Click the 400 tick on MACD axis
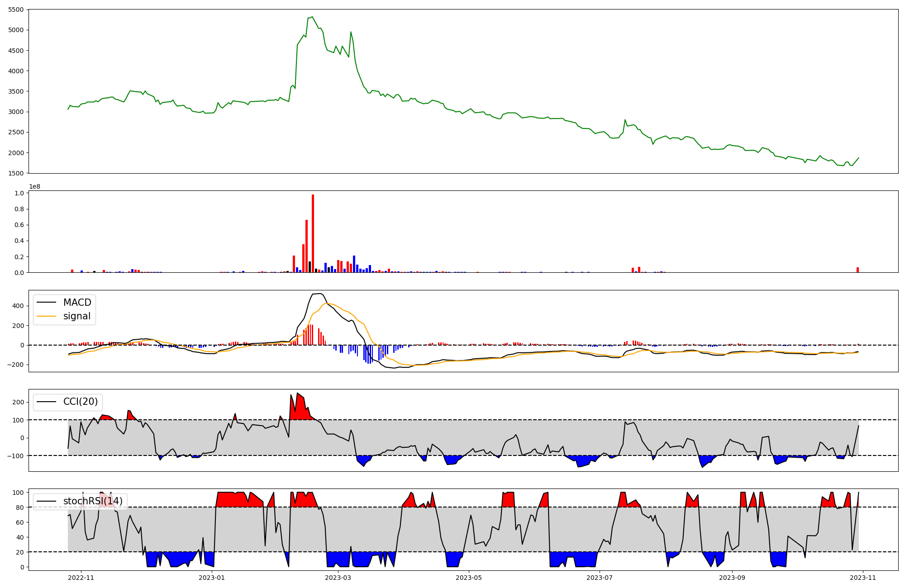 point(19,306)
